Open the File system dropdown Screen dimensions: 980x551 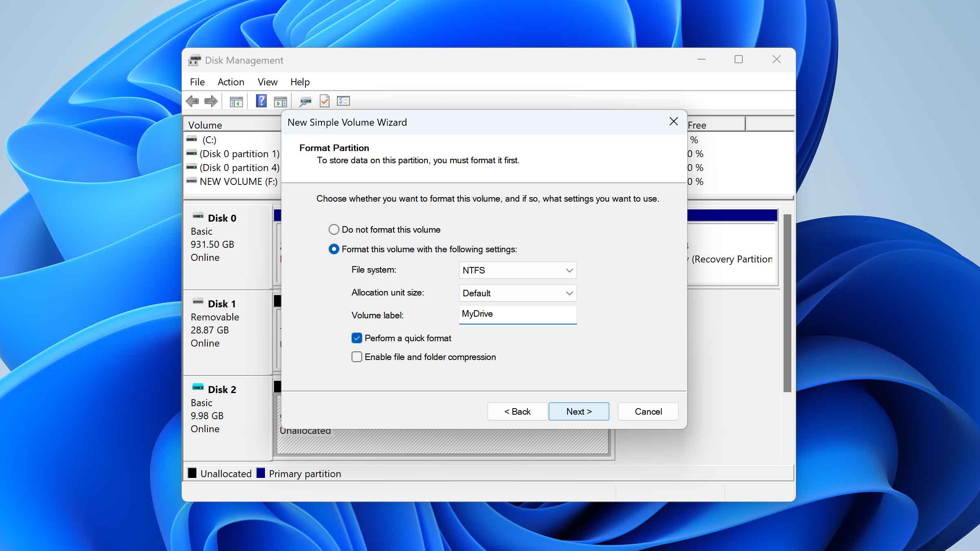(x=517, y=270)
